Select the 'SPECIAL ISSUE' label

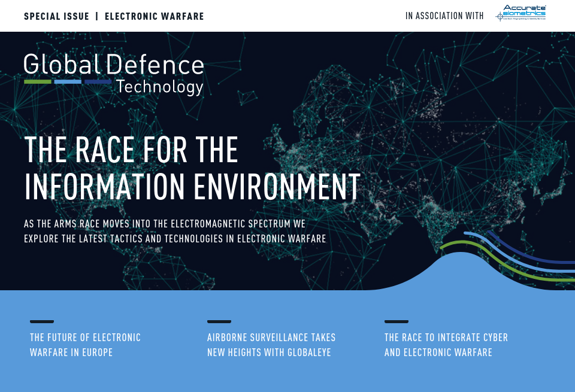(56, 16)
